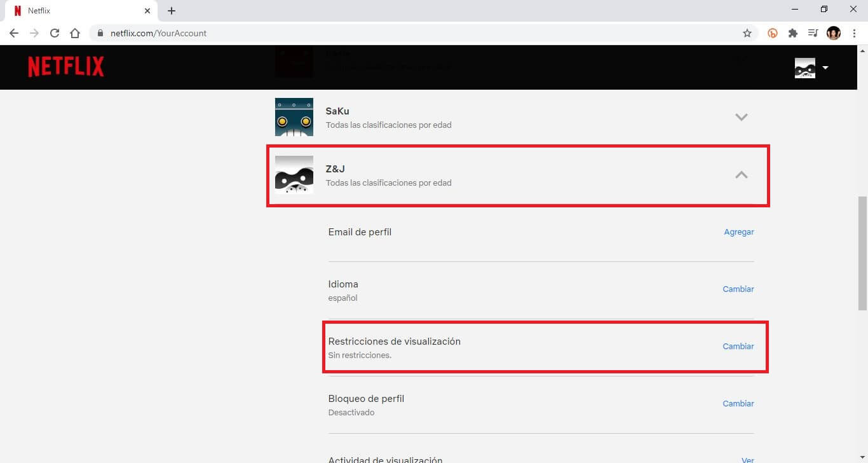Click Cambiar next to Idioma
The height and width of the screenshot is (463, 868).
[x=738, y=289]
